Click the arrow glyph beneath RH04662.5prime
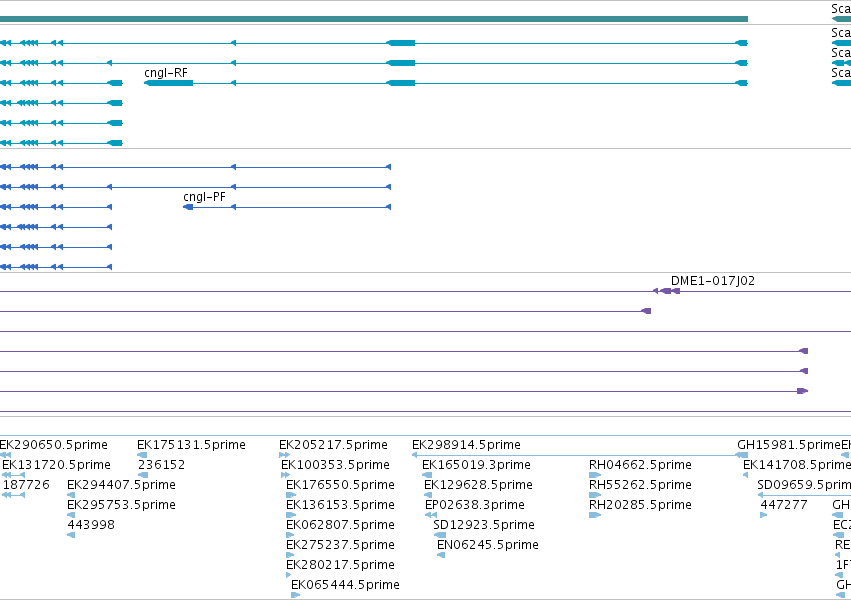The height and width of the screenshot is (600, 851). (x=595, y=475)
